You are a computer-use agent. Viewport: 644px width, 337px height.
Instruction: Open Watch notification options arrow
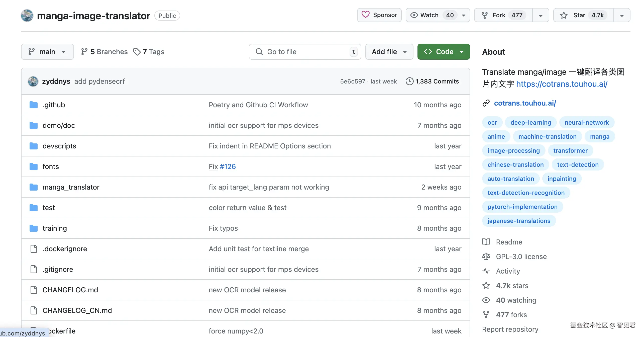pyautogui.click(x=464, y=15)
